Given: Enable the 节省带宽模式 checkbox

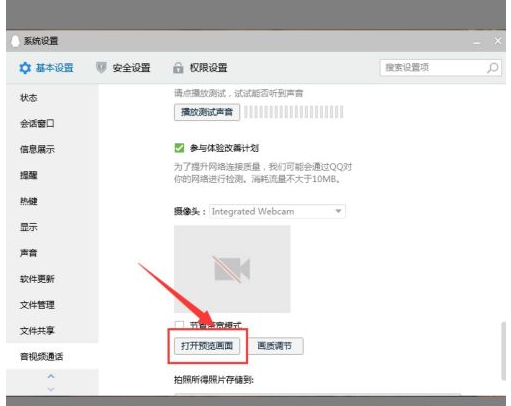Looking at the screenshot, I should [x=179, y=324].
